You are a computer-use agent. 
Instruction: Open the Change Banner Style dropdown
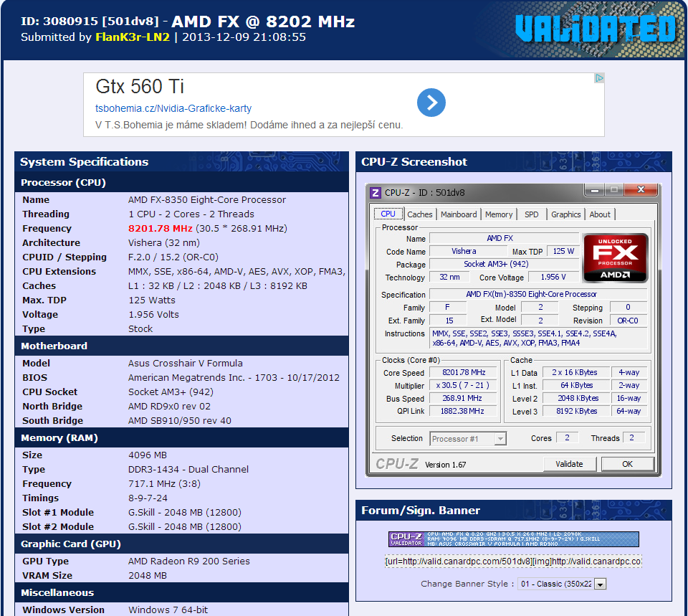pos(562,584)
